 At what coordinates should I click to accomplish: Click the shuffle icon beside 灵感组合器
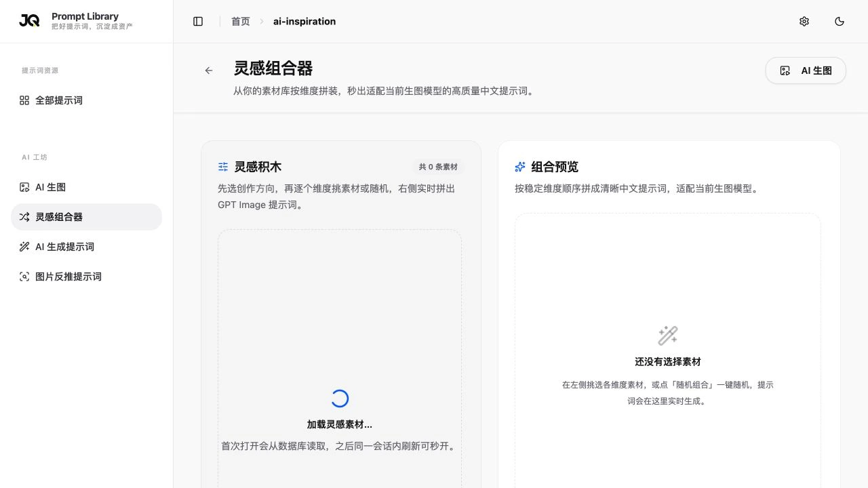click(x=24, y=217)
